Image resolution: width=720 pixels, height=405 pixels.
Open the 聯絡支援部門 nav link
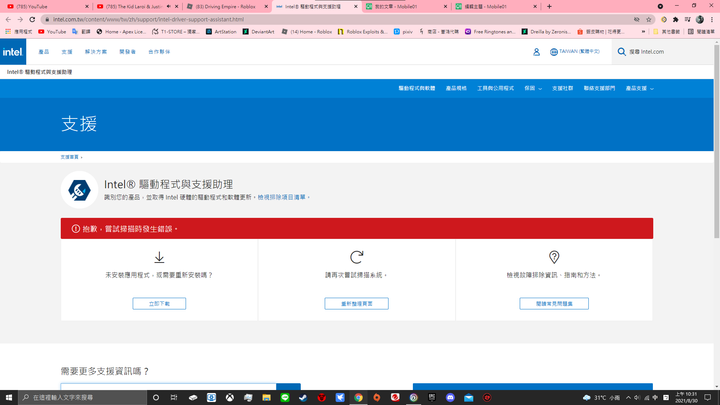tap(599, 88)
